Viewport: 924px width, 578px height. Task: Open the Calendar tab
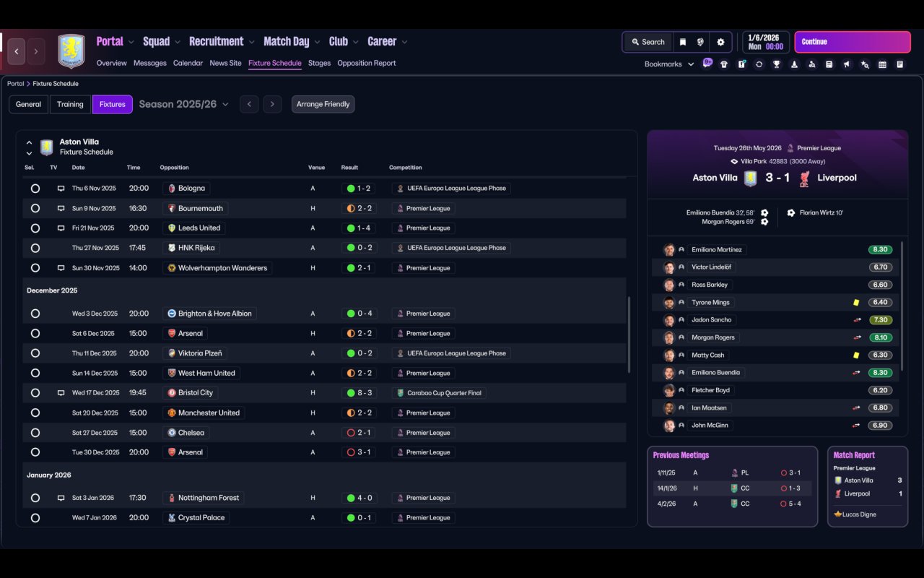point(188,63)
